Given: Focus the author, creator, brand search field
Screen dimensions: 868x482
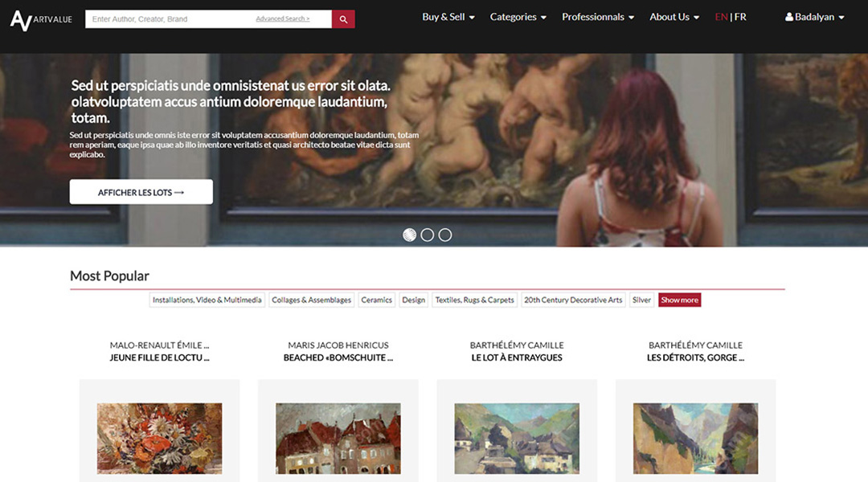Looking at the screenshot, I should click(169, 18).
